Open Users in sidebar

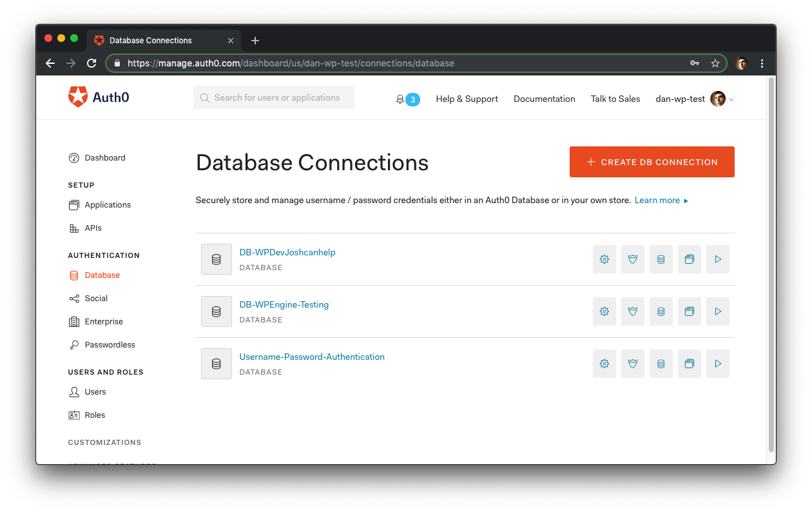tap(87, 392)
